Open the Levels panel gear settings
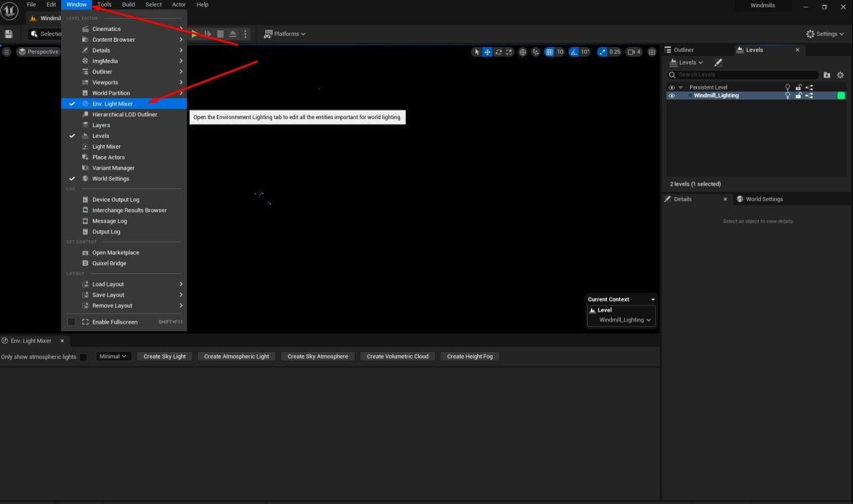Image resolution: width=853 pixels, height=504 pixels. 840,75
